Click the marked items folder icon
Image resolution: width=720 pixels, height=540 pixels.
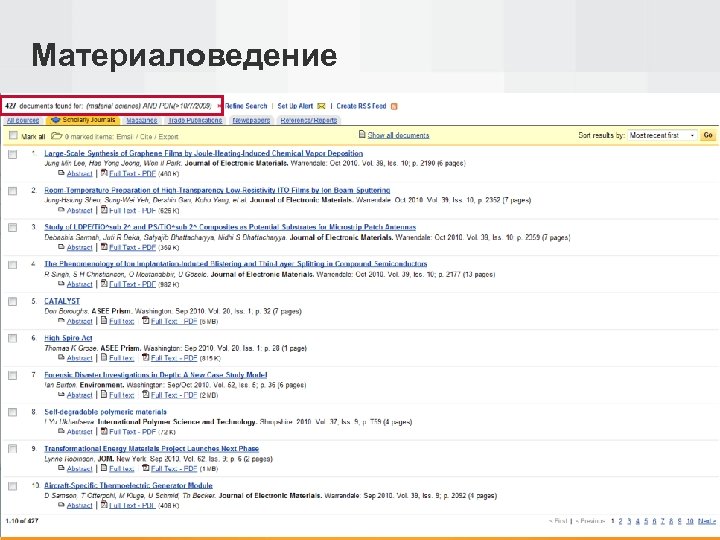tap(56, 136)
